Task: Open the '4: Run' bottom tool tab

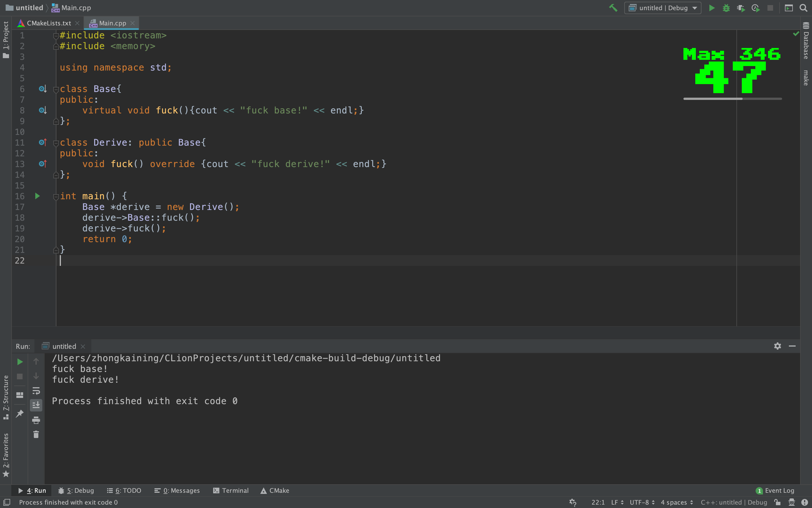Action: (x=32, y=491)
